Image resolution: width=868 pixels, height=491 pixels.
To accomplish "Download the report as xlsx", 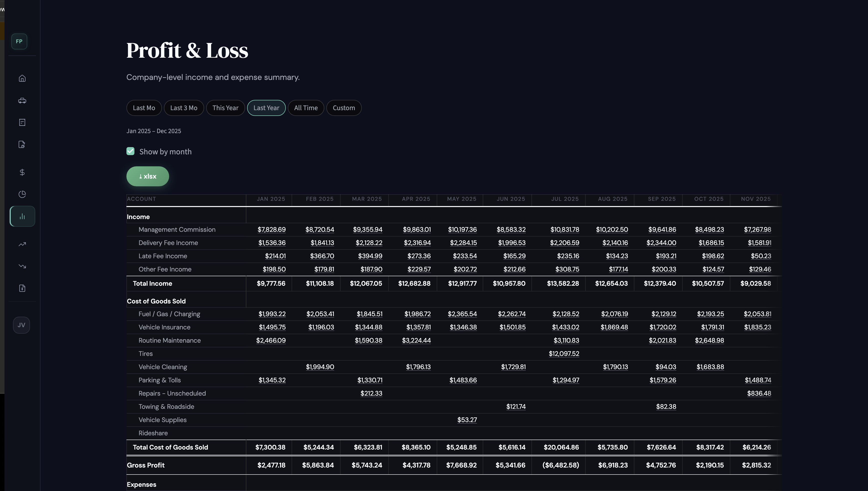I will pyautogui.click(x=147, y=176).
